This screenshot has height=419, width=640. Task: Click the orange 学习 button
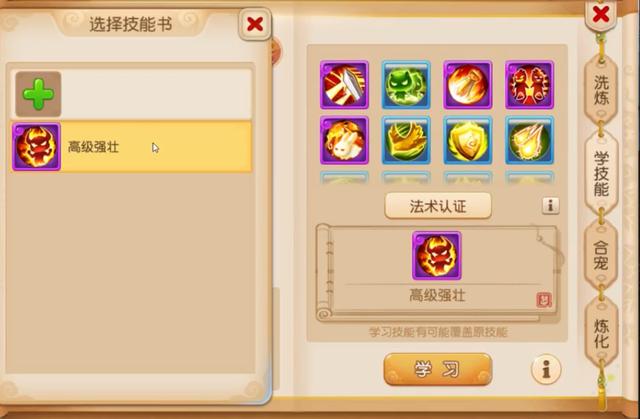[x=438, y=370]
